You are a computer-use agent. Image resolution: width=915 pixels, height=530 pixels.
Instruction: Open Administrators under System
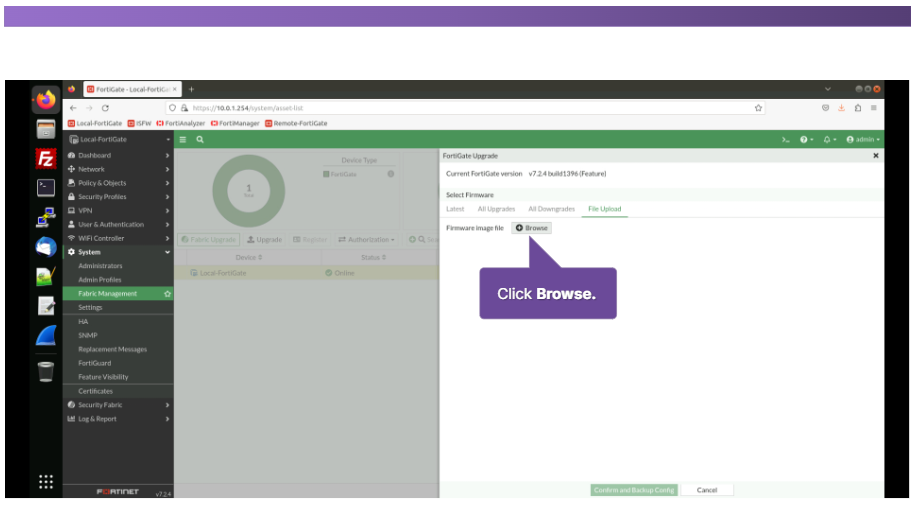pyautogui.click(x=100, y=266)
